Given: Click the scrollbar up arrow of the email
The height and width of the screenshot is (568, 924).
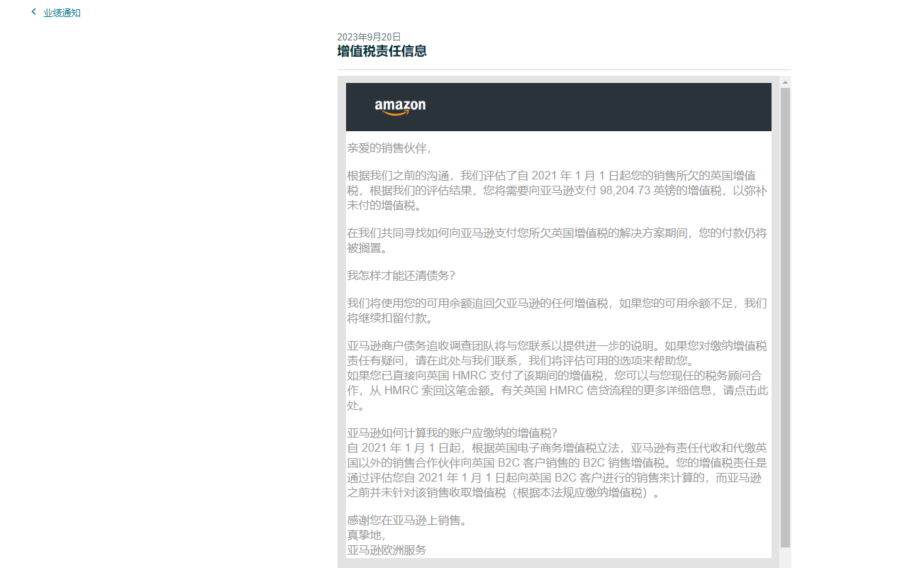Looking at the screenshot, I should click(784, 82).
